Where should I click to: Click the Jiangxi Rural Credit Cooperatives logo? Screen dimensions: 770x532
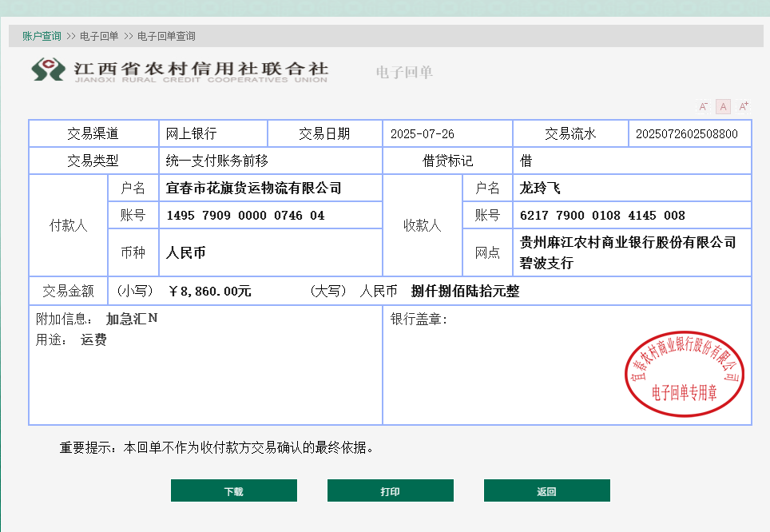[x=179, y=69]
